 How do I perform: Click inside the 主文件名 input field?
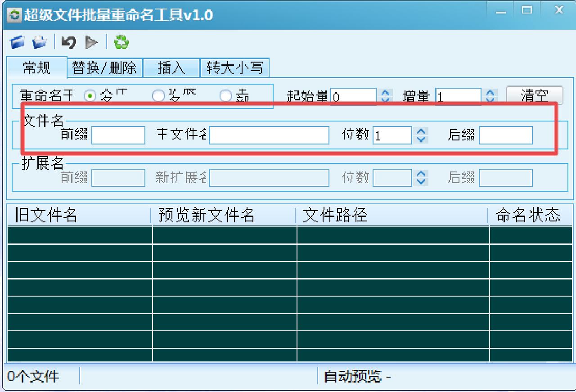click(270, 135)
